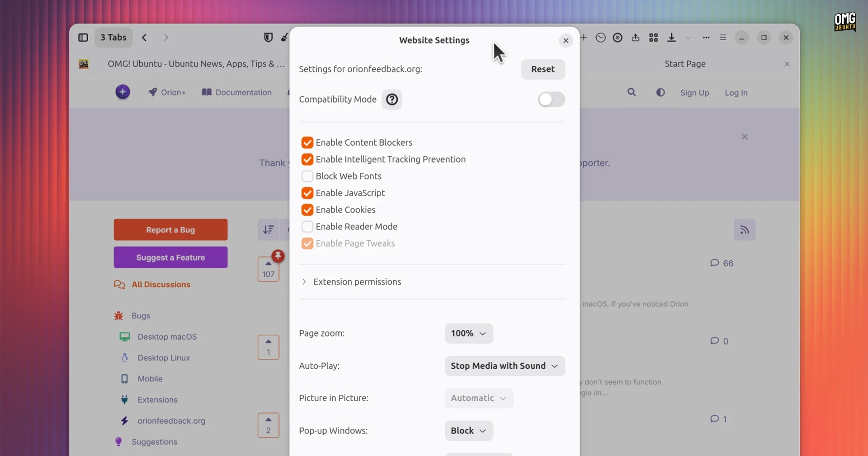Uncheck Enable JavaScript
This screenshot has height=456, width=868.
click(307, 193)
